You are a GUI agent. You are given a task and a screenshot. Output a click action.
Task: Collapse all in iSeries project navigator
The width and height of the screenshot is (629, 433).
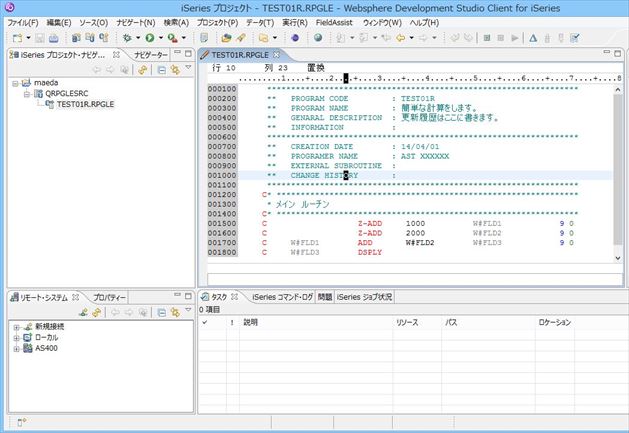point(161,70)
